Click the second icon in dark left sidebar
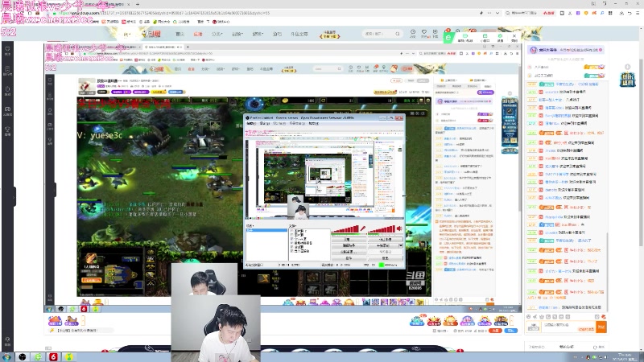 tap(7, 71)
